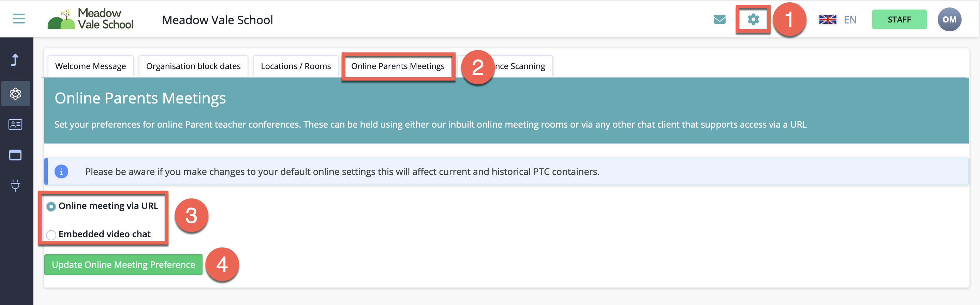Open settings via the gear icon
The image size is (980, 305).
tap(753, 19)
